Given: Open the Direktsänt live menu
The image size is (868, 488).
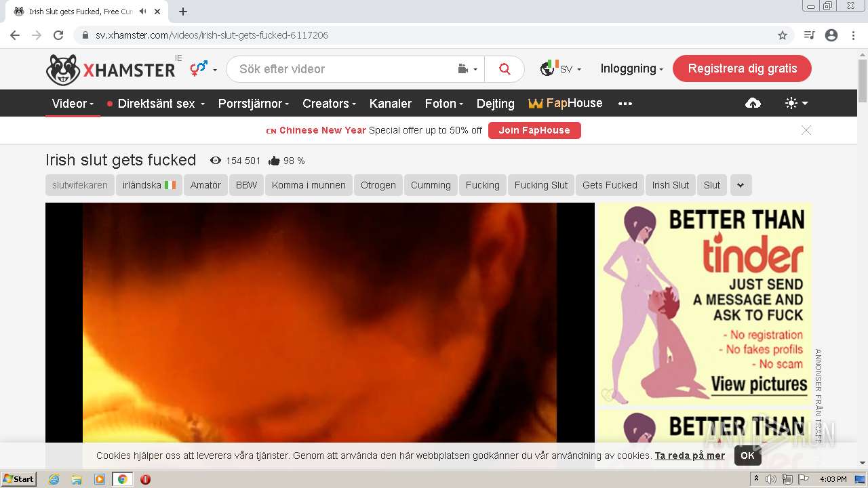Looking at the screenshot, I should pyautogui.click(x=155, y=104).
